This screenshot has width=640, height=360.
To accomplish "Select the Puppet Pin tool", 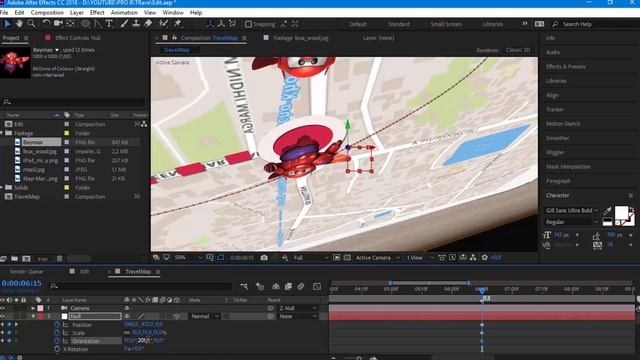I will pyautogui.click(x=177, y=24).
